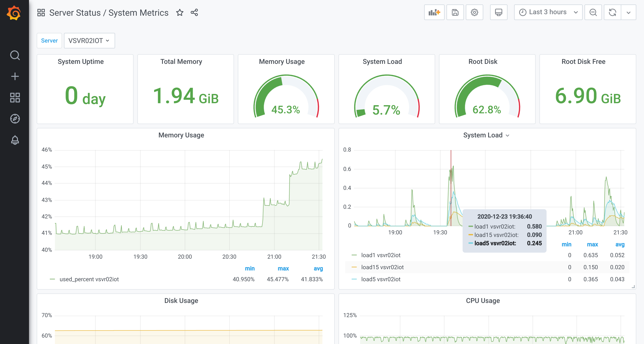Image resolution: width=644 pixels, height=344 pixels.
Task: Toggle the used_percent vsvr02iot legend series
Action: pyautogui.click(x=89, y=279)
